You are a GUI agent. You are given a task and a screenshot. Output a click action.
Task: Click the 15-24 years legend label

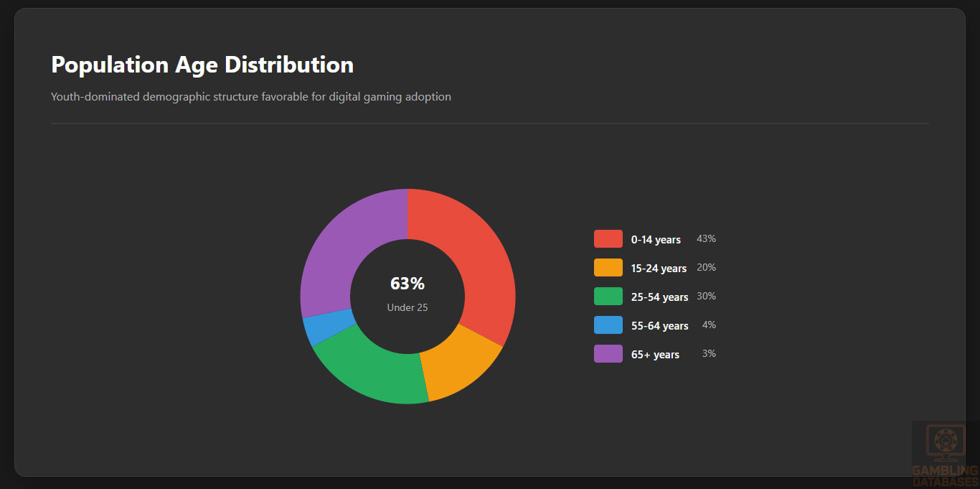click(x=659, y=269)
